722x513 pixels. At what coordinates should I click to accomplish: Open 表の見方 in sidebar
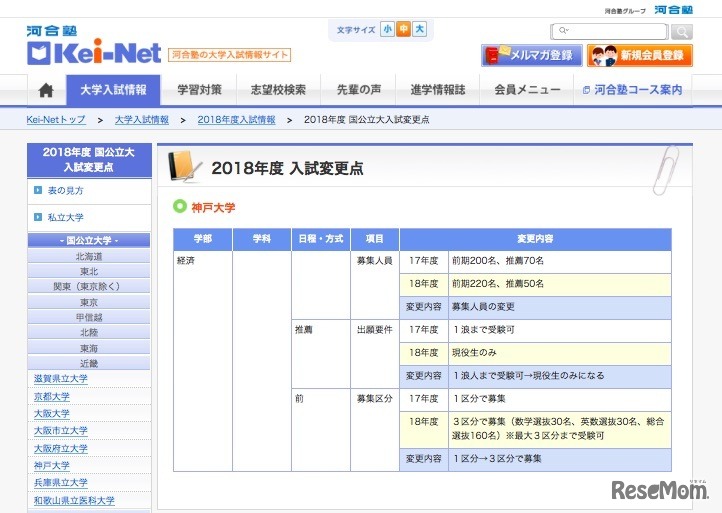[x=65, y=191]
